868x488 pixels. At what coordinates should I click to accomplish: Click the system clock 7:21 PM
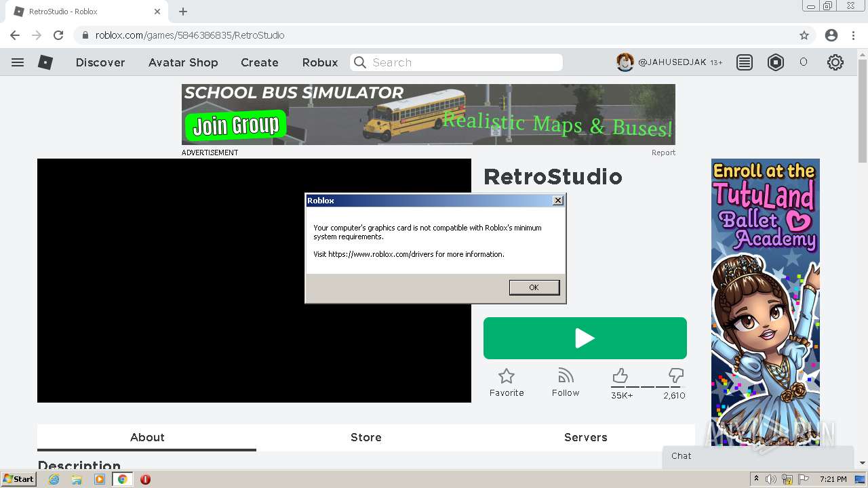point(833,479)
